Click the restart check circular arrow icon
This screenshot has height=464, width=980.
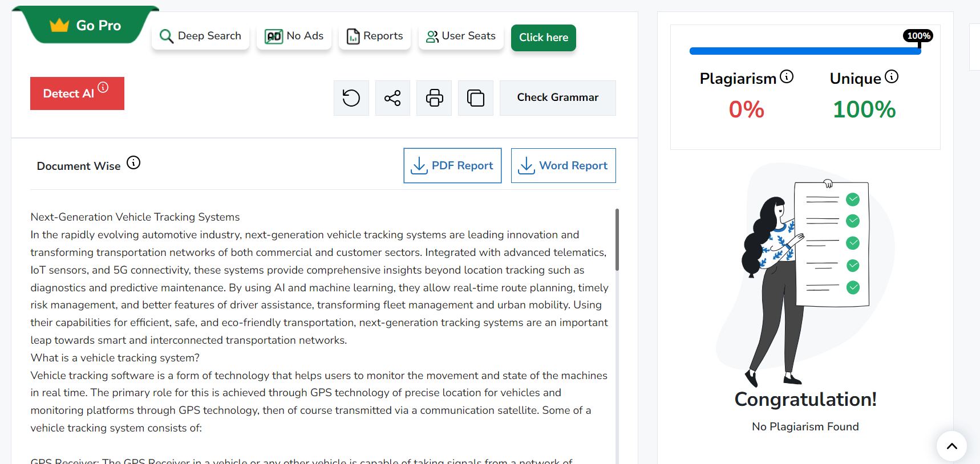(351, 98)
